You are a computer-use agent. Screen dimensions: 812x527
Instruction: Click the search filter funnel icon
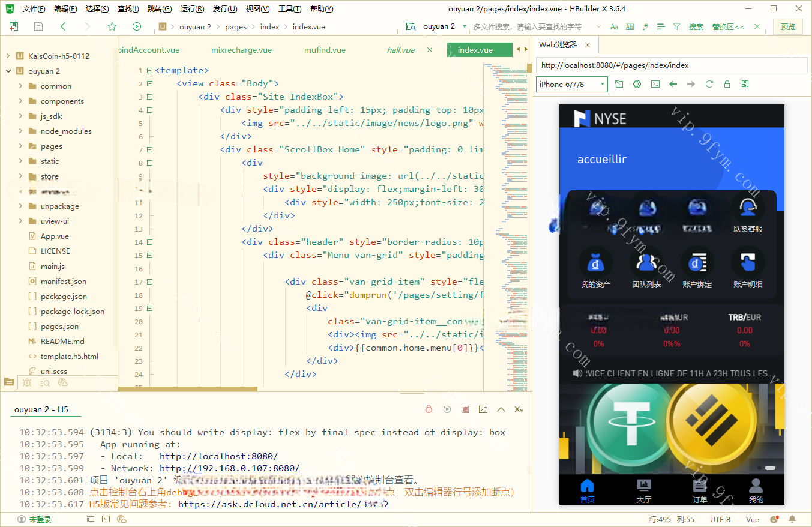[676, 27]
